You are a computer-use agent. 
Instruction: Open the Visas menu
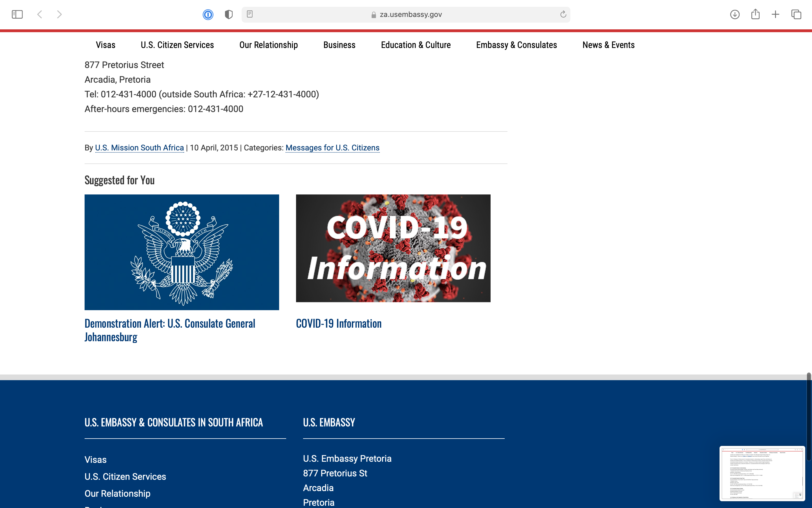105,45
